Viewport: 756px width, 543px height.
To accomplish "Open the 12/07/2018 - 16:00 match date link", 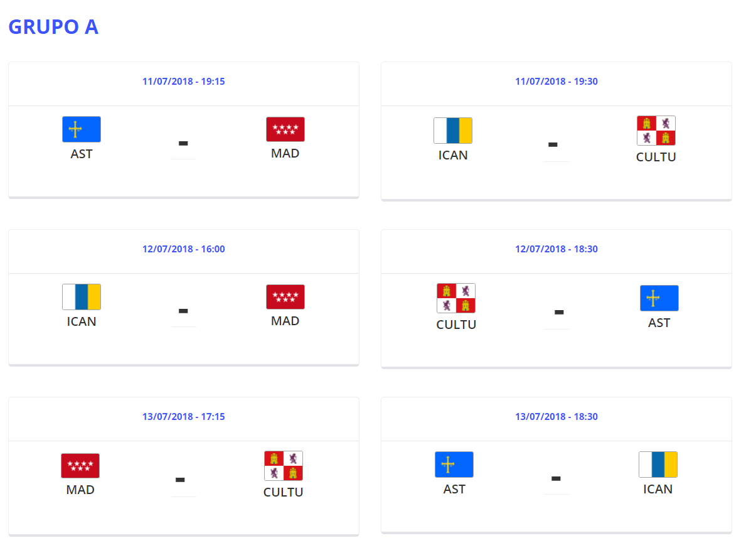I will click(184, 249).
